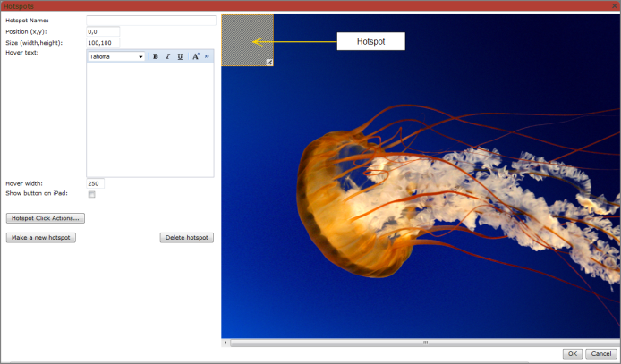Click the scrollbar left arrow

pos(225,343)
